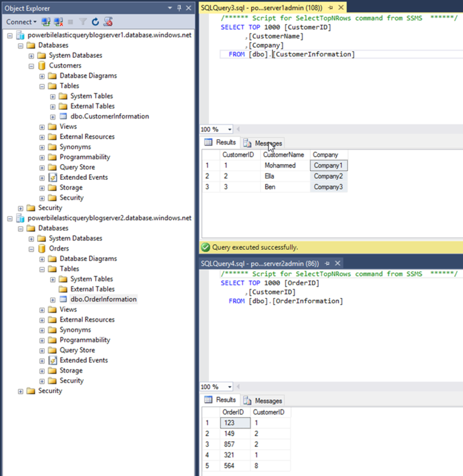Refresh the Object Explorer tree

point(95,22)
